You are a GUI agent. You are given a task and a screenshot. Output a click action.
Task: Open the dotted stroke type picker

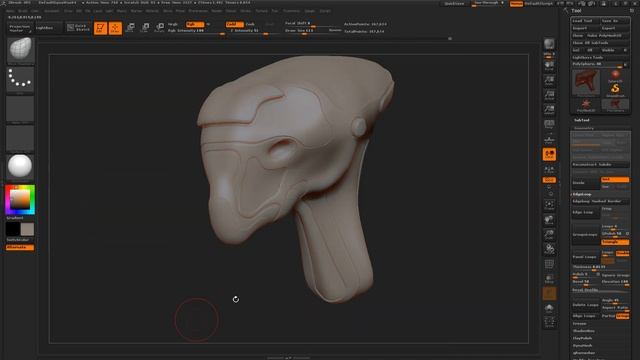[20, 80]
